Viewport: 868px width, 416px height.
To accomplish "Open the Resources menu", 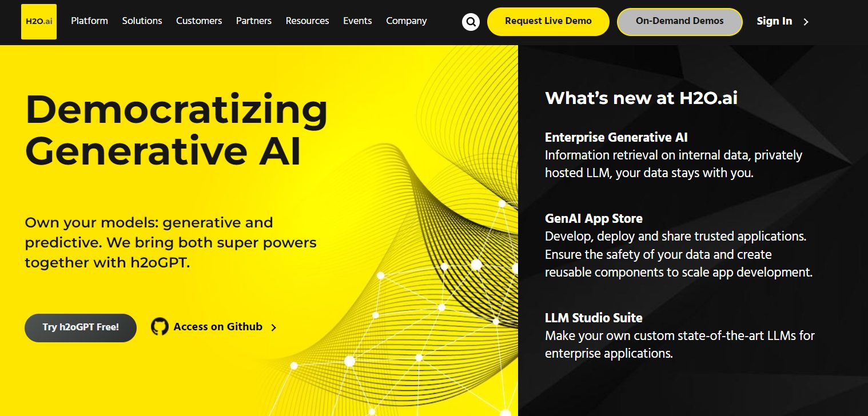I will (307, 21).
